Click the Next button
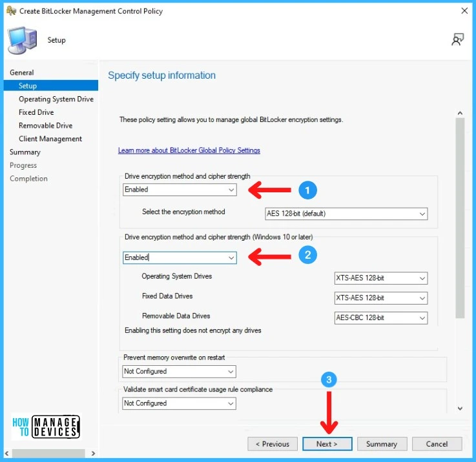Image resolution: width=476 pixels, height=462 pixels. pos(327,444)
